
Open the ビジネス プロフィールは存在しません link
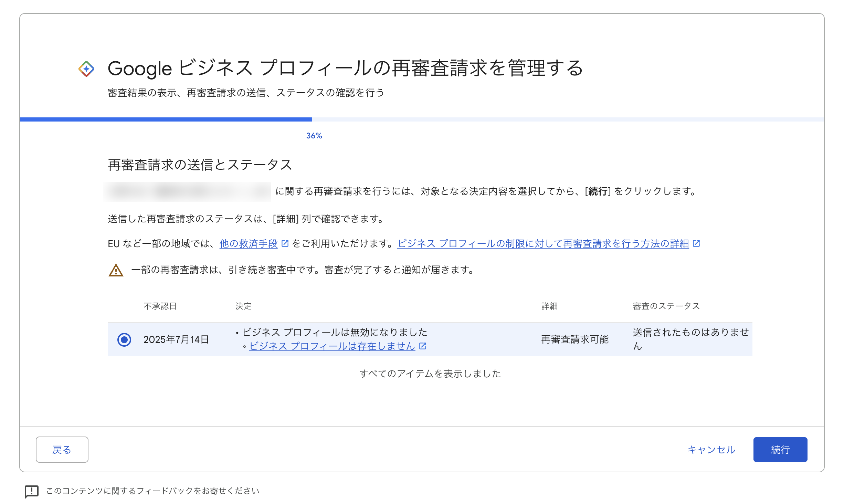point(332,346)
